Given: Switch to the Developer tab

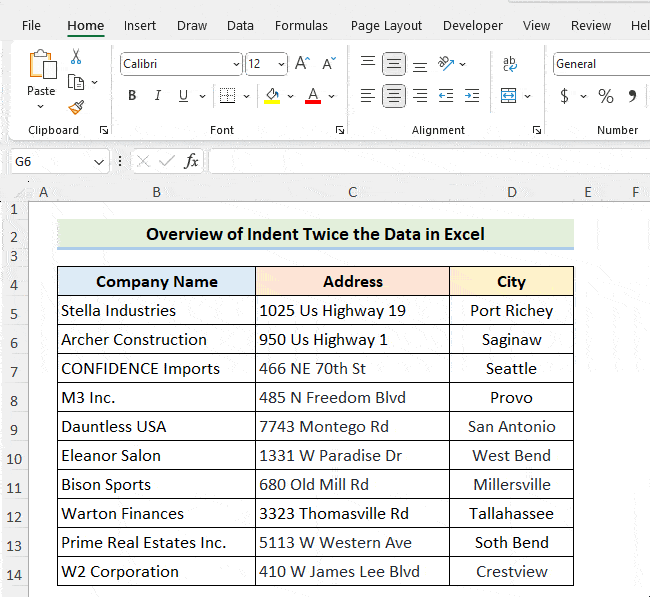Looking at the screenshot, I should click(x=473, y=26).
